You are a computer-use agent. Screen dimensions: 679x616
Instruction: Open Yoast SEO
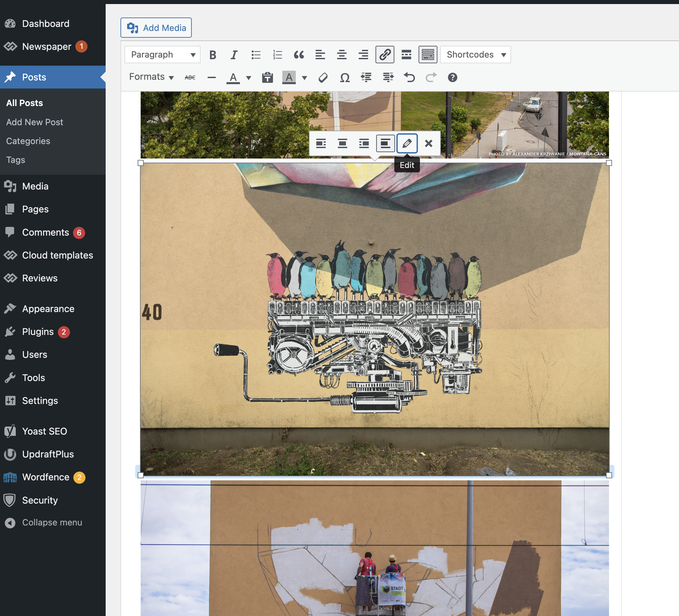coord(53,432)
